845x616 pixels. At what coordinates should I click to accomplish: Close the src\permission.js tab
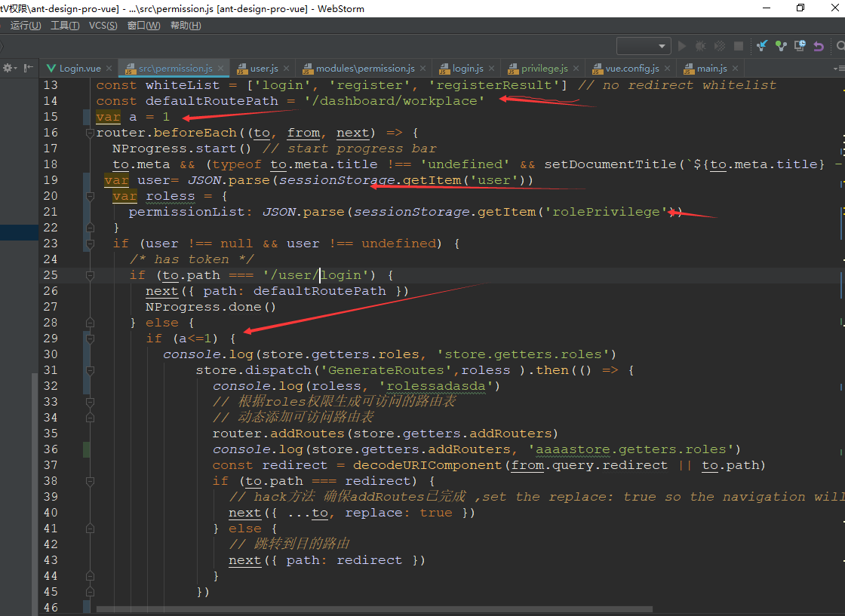(220, 69)
